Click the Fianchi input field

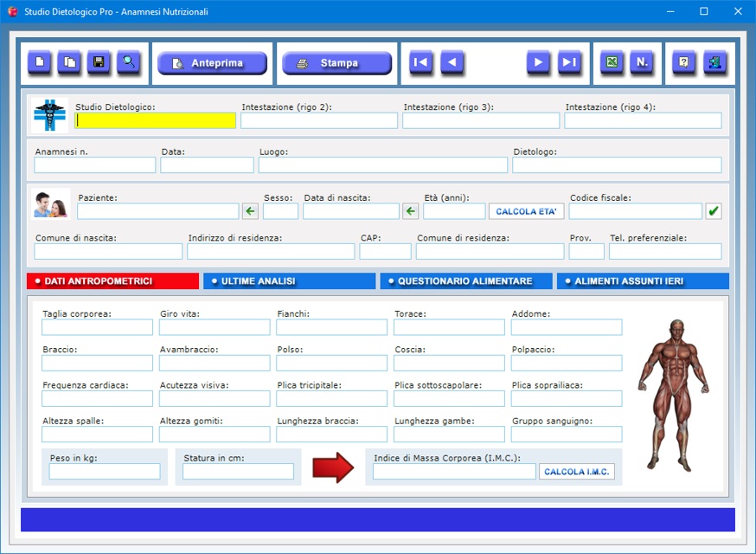[331, 327]
